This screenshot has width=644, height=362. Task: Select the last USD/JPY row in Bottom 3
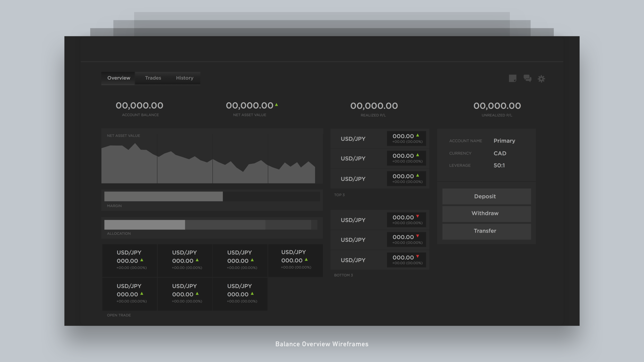pyautogui.click(x=380, y=260)
